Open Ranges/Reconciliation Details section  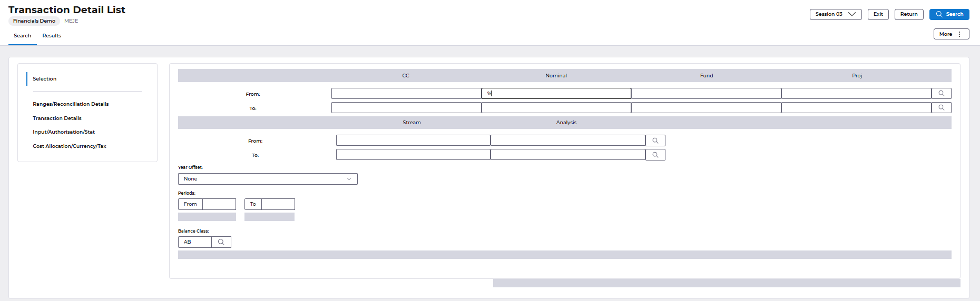coord(71,104)
